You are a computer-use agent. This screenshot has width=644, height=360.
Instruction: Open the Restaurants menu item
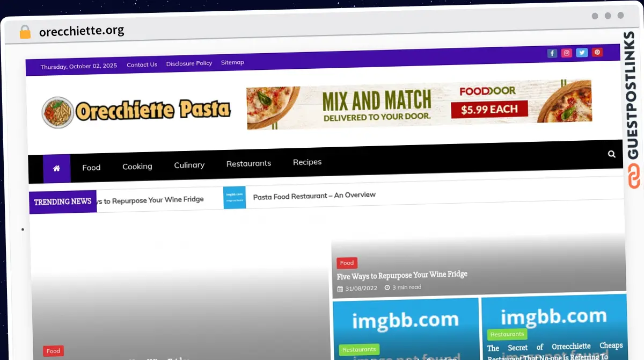tap(248, 163)
